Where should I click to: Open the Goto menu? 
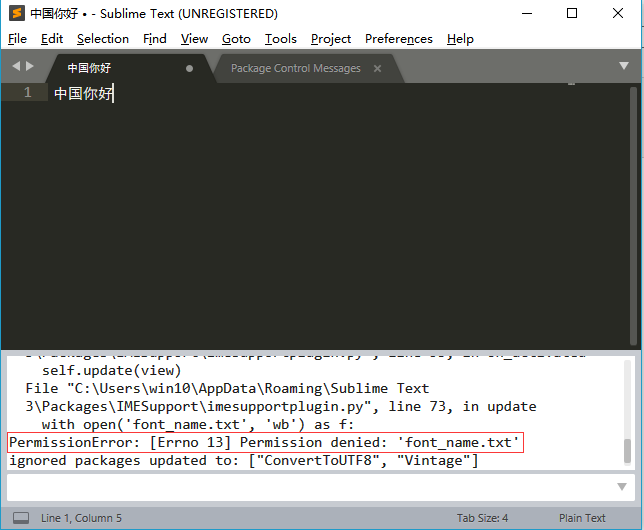coord(236,39)
